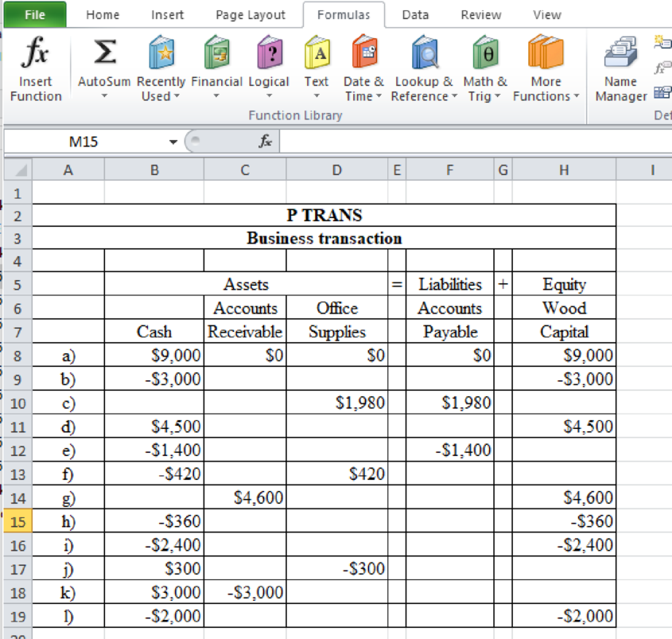
Task: Click the AutoSum sigma icon
Action: point(106,54)
